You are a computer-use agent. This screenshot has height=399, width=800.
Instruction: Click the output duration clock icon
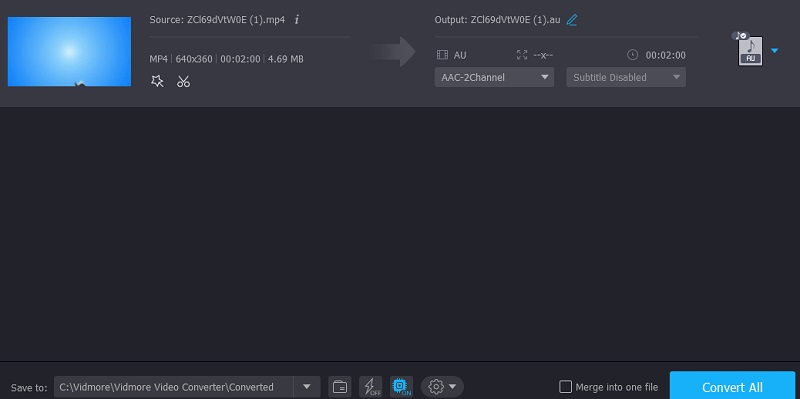point(632,55)
